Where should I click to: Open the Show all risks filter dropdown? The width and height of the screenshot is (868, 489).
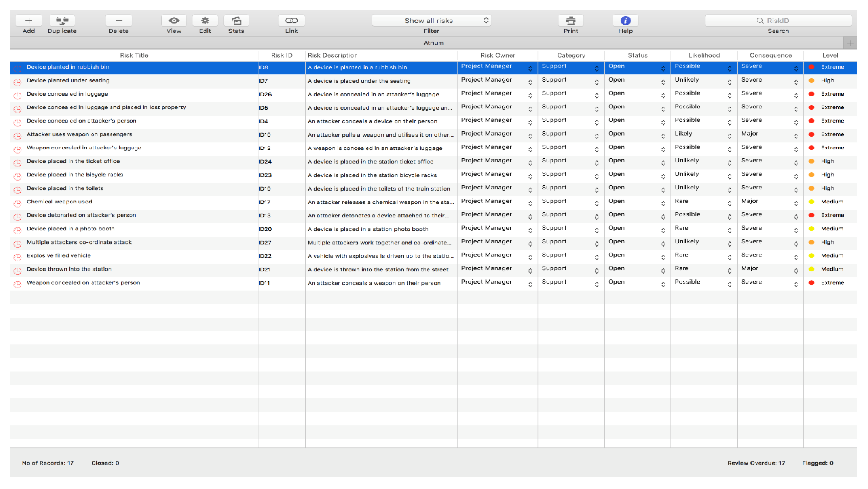pyautogui.click(x=431, y=21)
